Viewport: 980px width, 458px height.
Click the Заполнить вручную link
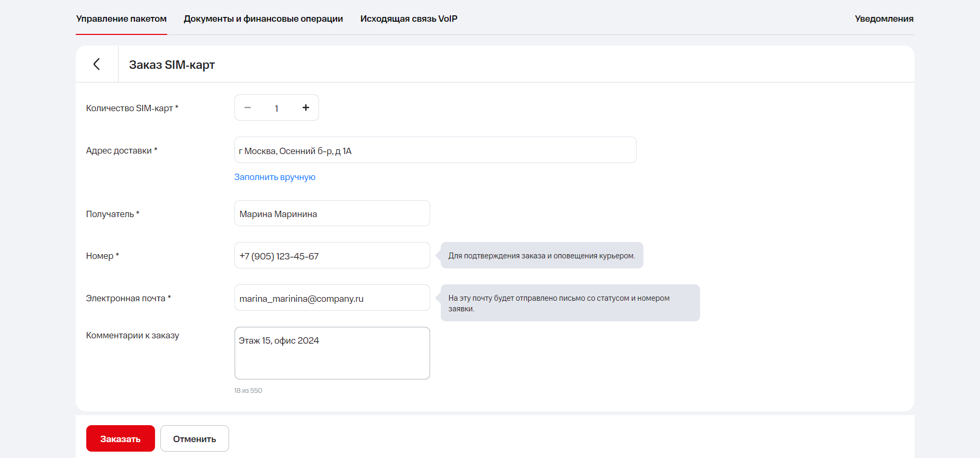[x=275, y=177]
